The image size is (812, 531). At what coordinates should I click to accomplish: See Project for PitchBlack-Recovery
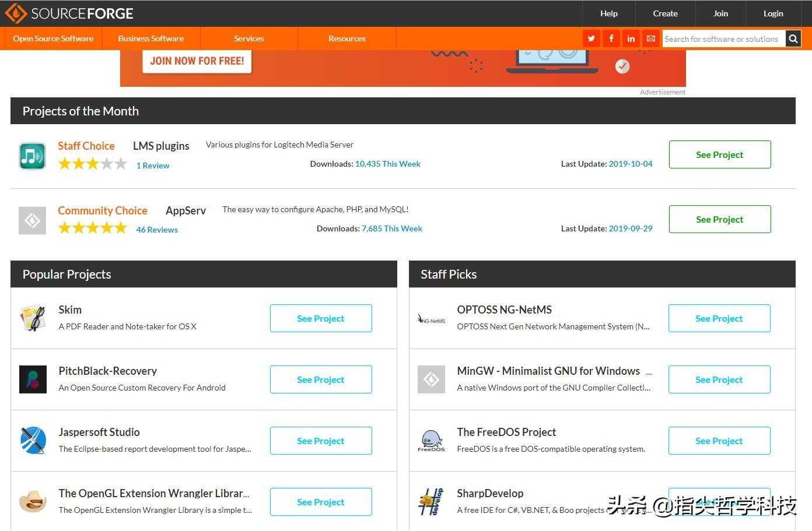point(321,379)
